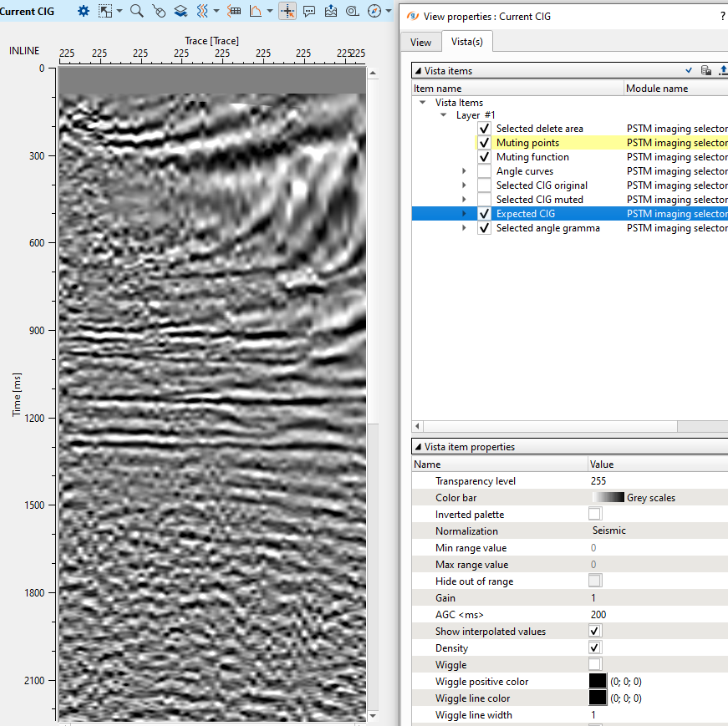Click the export image icon

coord(331,11)
